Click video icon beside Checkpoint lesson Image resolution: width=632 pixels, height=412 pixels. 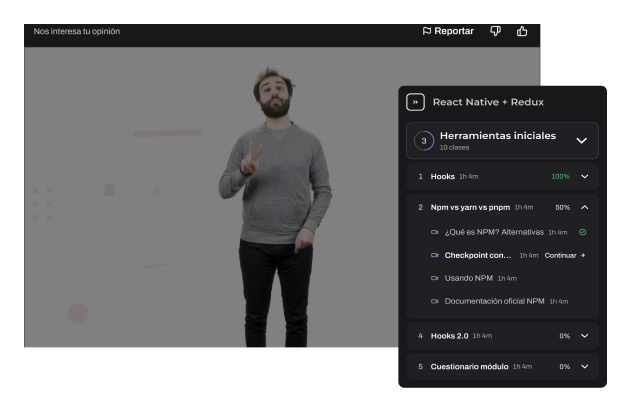coord(435,255)
